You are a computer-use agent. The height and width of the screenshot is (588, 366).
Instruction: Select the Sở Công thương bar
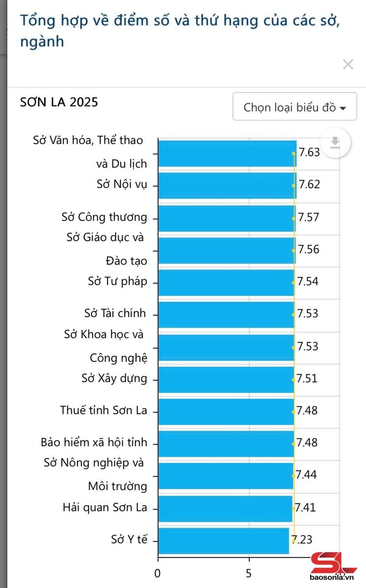point(227,218)
